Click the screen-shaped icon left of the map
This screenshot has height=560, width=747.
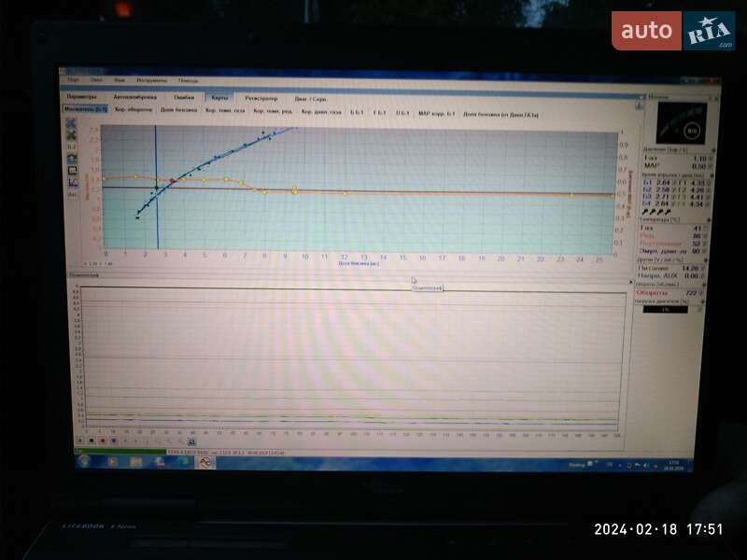(x=71, y=172)
